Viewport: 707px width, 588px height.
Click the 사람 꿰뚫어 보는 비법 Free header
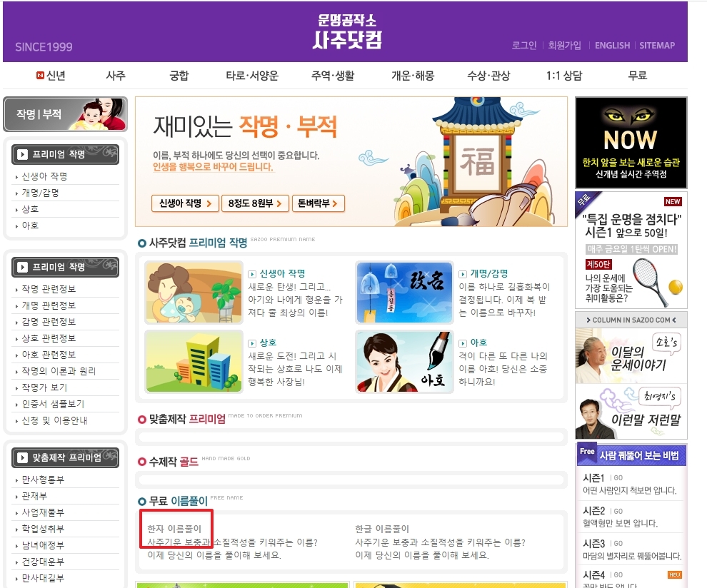pos(631,455)
